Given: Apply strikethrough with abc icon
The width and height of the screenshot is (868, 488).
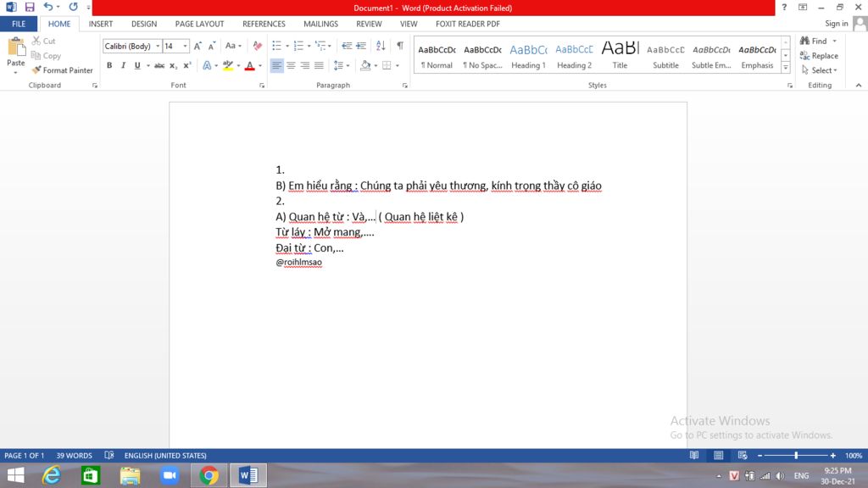Looking at the screenshot, I should pos(159,66).
